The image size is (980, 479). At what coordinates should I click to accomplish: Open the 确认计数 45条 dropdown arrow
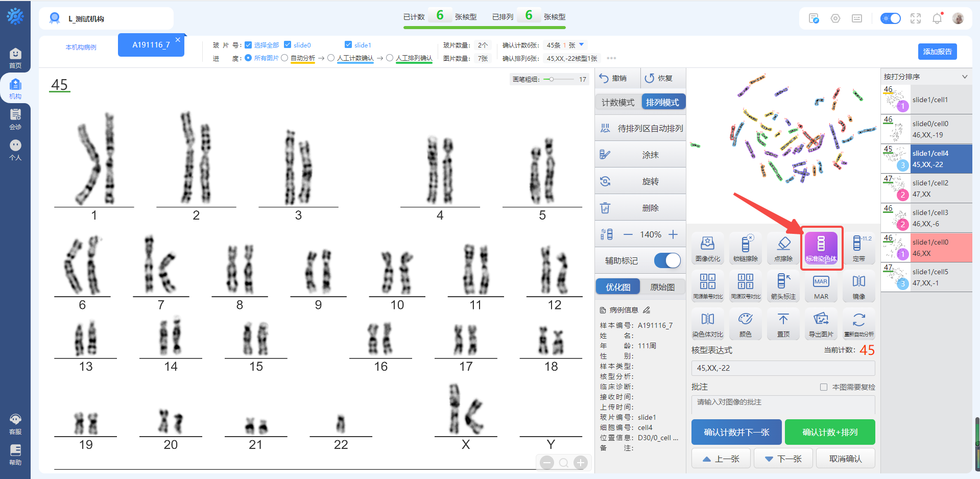tap(581, 45)
